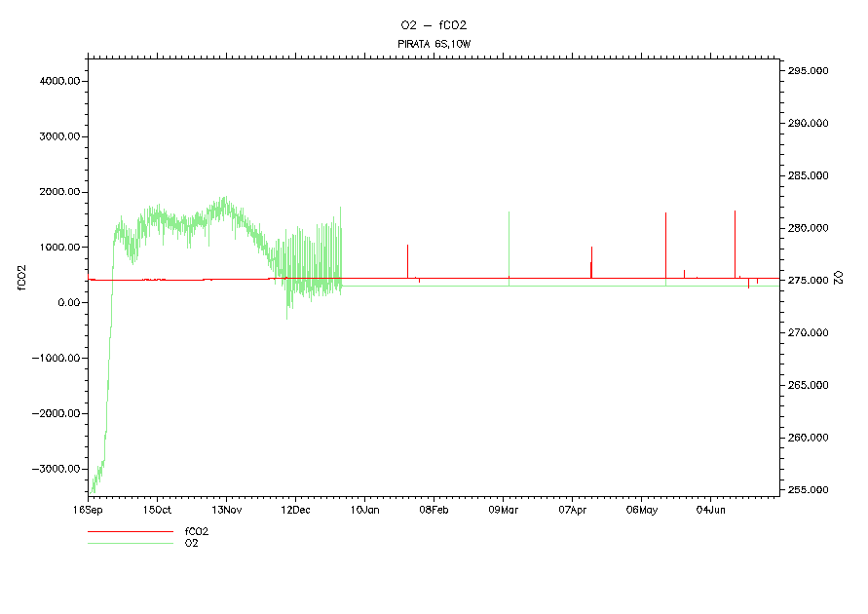The height and width of the screenshot is (614, 868).
Task: Click the green O2 legend line sample
Action: click(x=130, y=543)
